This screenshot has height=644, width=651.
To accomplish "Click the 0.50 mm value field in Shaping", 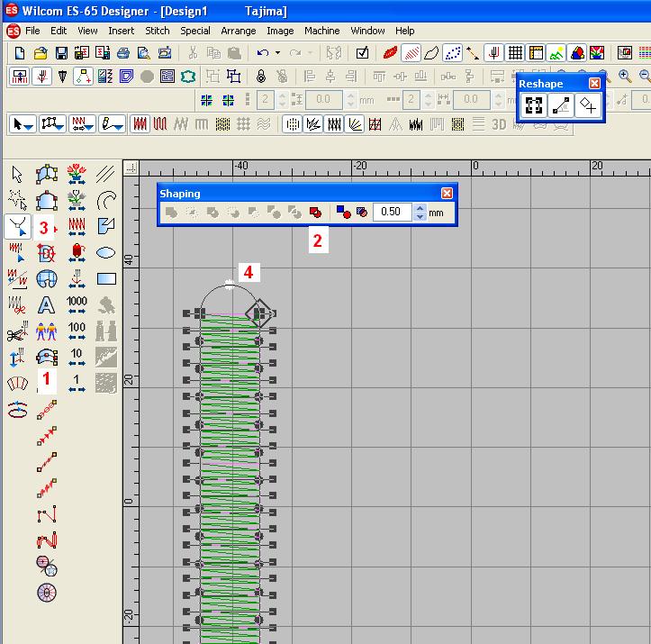I will (x=392, y=213).
